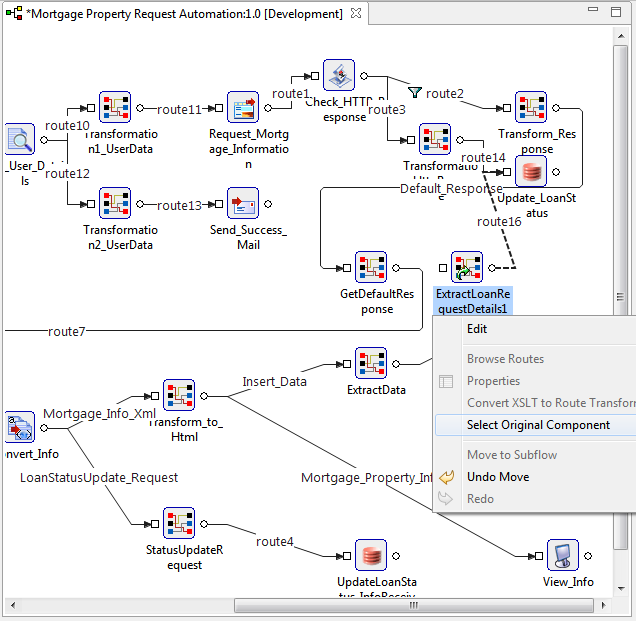Click the Undo Move arrow icon
The height and width of the screenshot is (621, 636).
click(446, 477)
